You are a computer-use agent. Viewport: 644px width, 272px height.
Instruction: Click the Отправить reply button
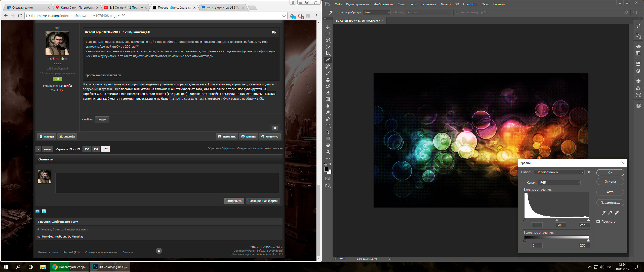click(234, 201)
